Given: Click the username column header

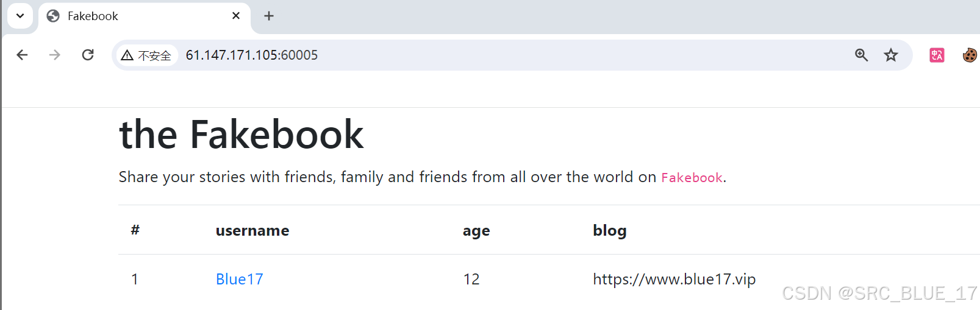Looking at the screenshot, I should (x=252, y=230).
